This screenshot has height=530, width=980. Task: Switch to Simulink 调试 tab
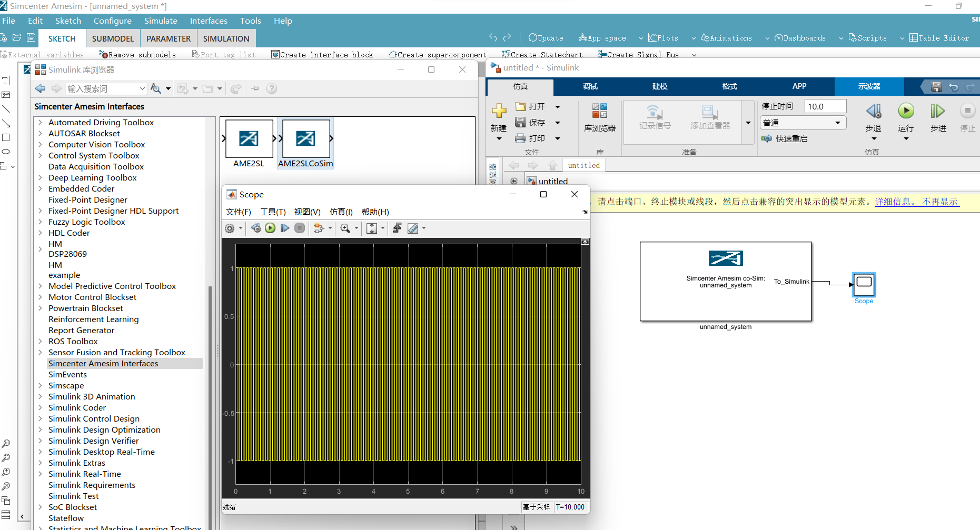tap(590, 86)
